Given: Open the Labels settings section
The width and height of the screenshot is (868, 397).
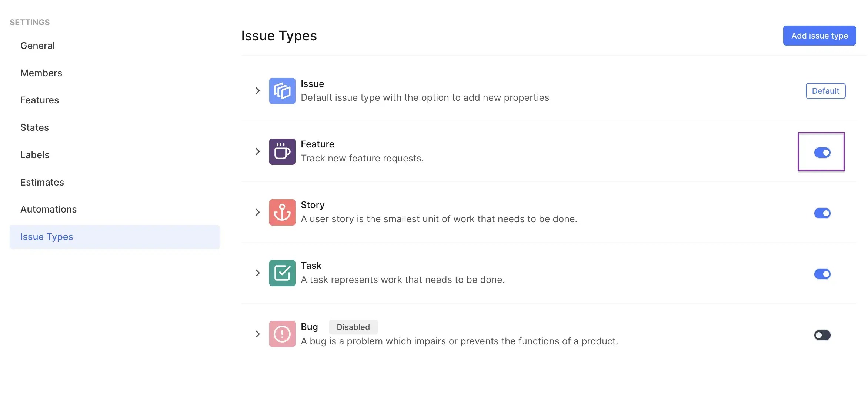Looking at the screenshot, I should [35, 155].
